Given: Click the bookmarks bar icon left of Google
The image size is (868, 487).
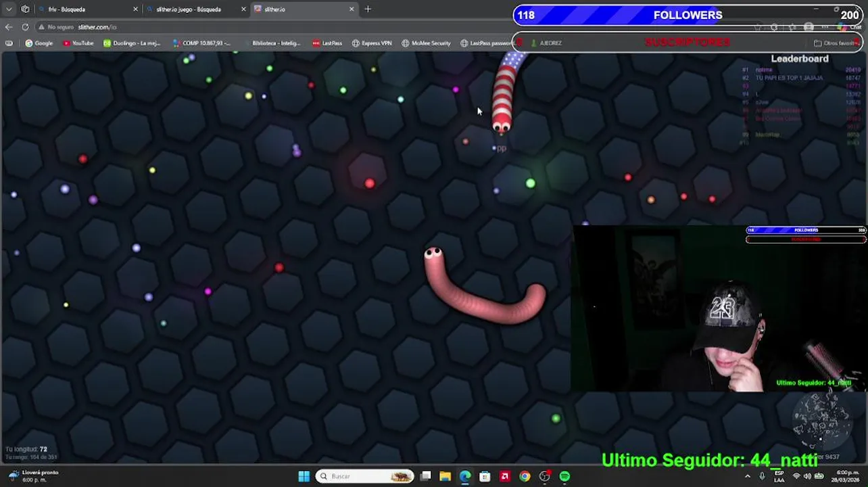Looking at the screenshot, I should tap(9, 43).
